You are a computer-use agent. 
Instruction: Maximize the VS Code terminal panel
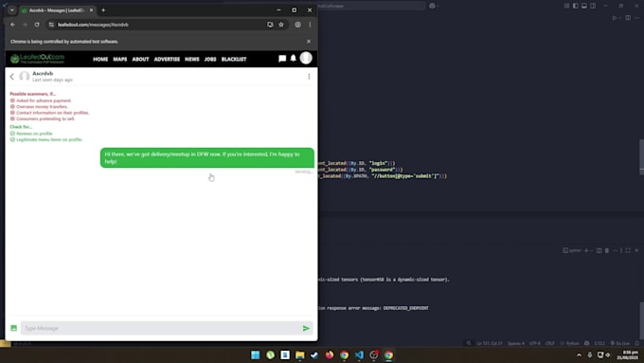coord(628,250)
